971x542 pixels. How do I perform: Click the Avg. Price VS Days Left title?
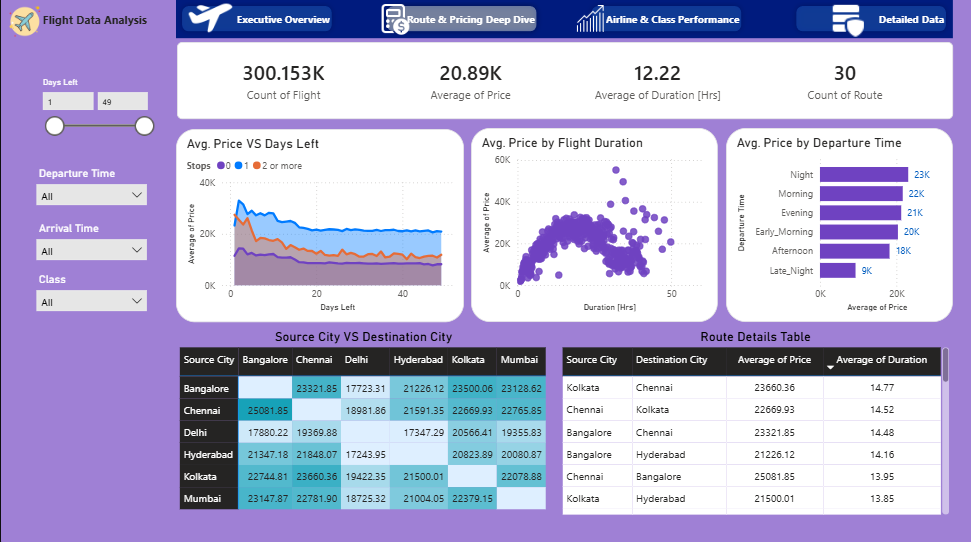coord(253,144)
